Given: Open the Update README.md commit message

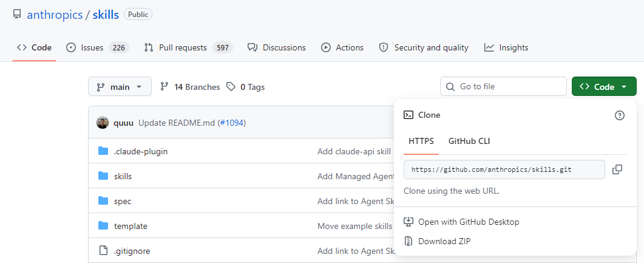Looking at the screenshot, I should tap(177, 123).
